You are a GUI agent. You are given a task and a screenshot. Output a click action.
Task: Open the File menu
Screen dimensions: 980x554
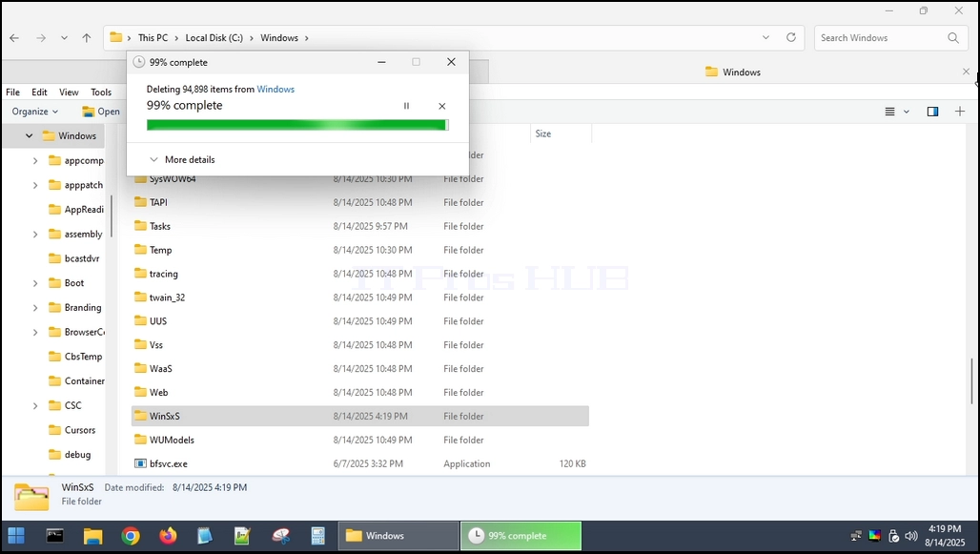point(13,92)
